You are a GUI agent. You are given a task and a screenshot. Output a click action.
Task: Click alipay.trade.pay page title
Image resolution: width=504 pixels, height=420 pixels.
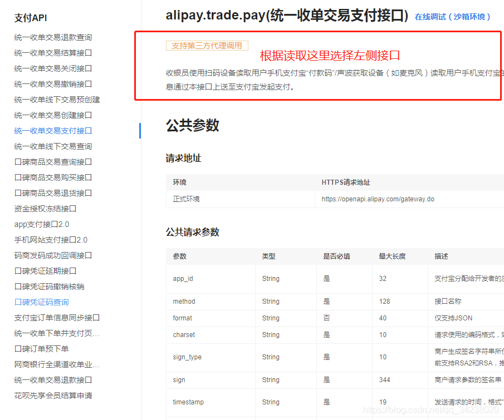point(287,16)
